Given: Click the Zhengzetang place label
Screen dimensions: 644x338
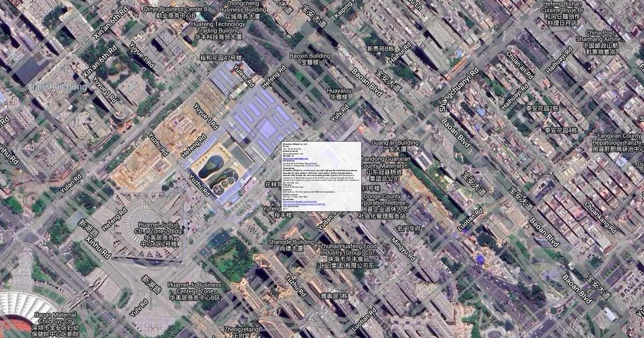Looking at the screenshot, I should [241, 332].
